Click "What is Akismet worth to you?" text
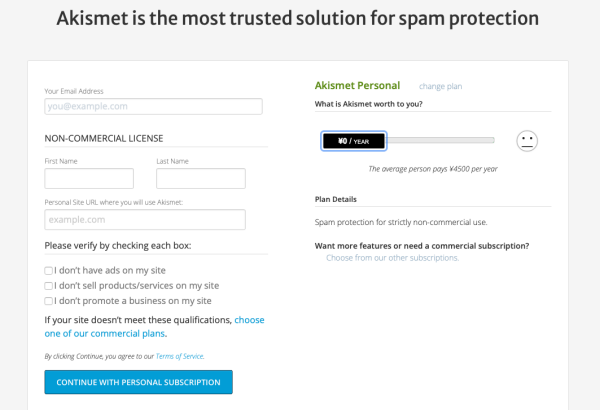 [x=368, y=104]
